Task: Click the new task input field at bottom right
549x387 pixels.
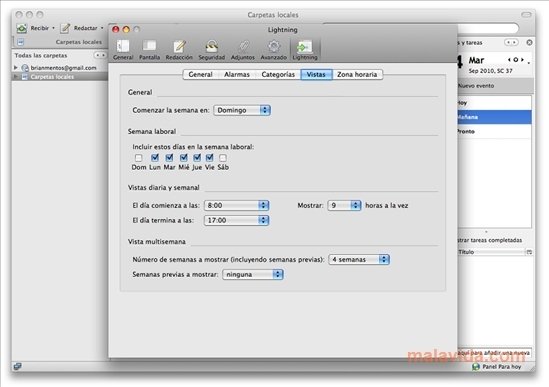Action: coord(495,353)
